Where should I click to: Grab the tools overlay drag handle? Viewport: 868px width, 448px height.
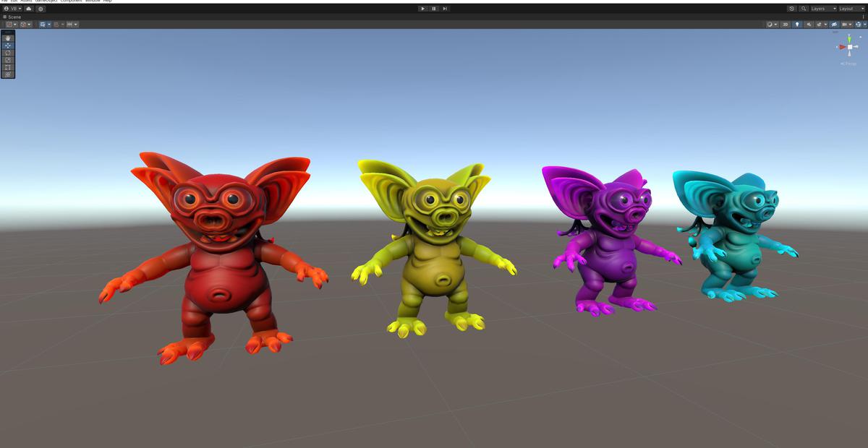pos(8,33)
